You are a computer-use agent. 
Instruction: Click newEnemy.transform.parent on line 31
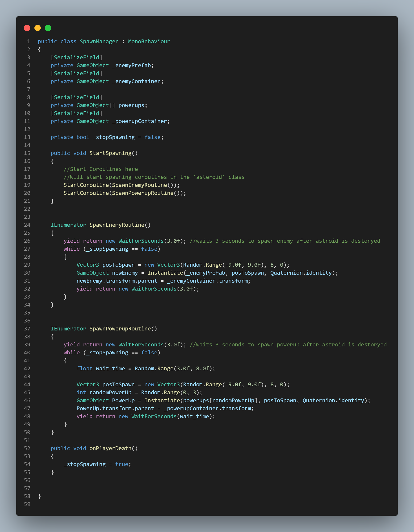pyautogui.click(x=117, y=281)
